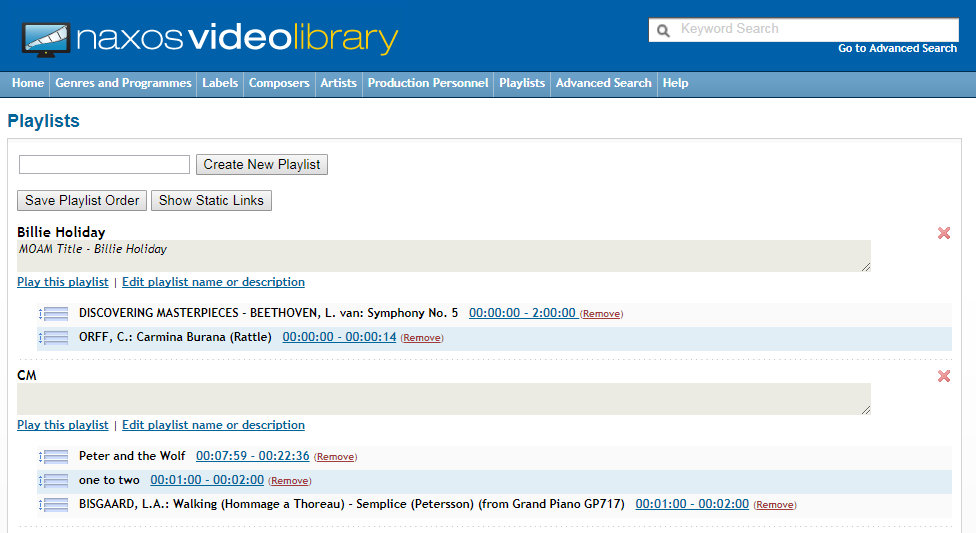This screenshot has width=976, height=533.
Task: Click reorder handle for one to two
Action: [54, 481]
